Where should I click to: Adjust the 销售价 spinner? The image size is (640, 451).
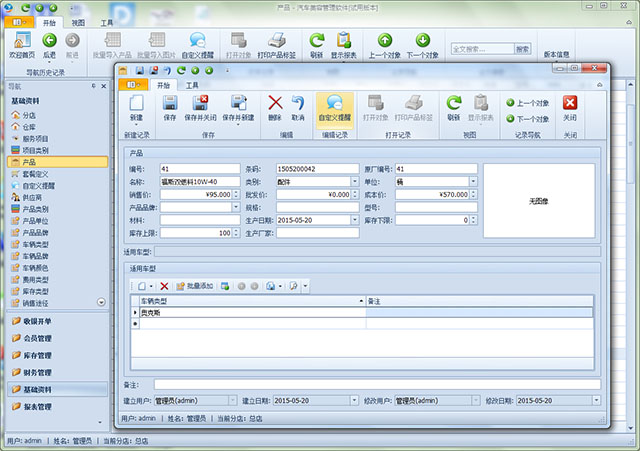(236, 195)
